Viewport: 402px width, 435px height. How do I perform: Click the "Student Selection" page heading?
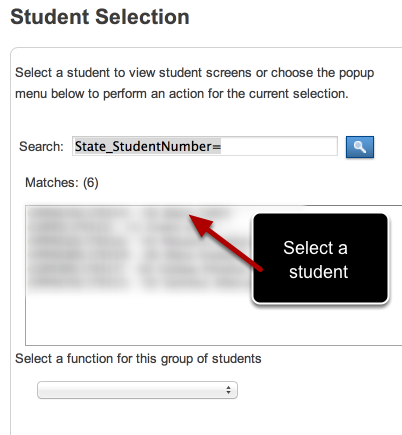100,17
